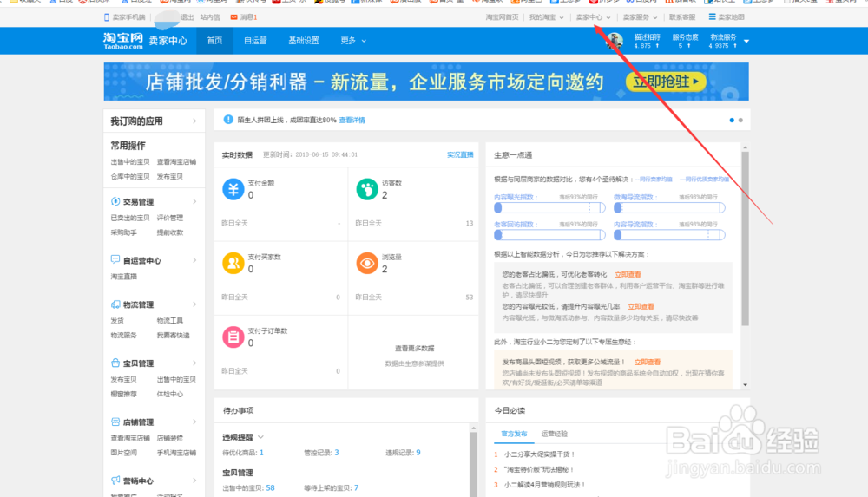Open 已卖出的宝贝 in sidebar
This screenshot has height=497, width=868.
130,218
